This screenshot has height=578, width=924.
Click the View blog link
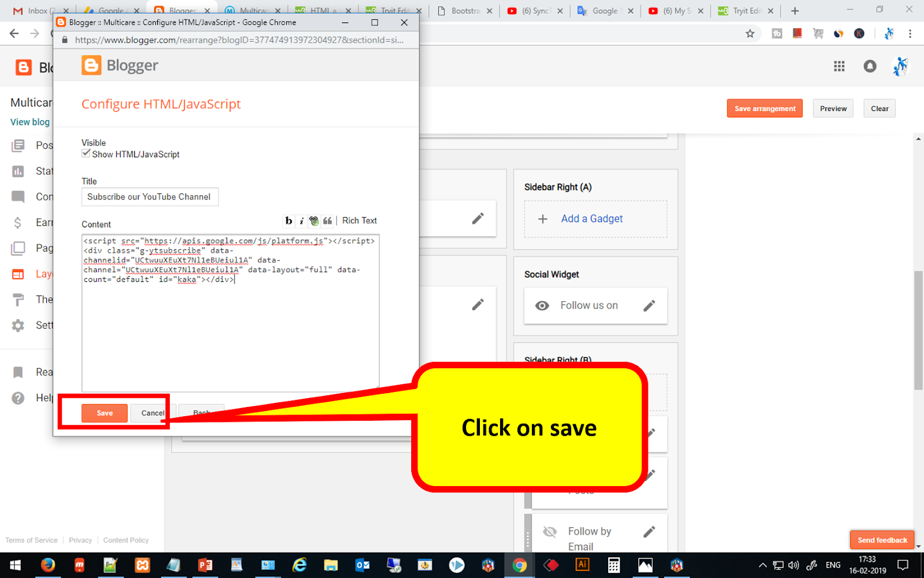click(30, 122)
